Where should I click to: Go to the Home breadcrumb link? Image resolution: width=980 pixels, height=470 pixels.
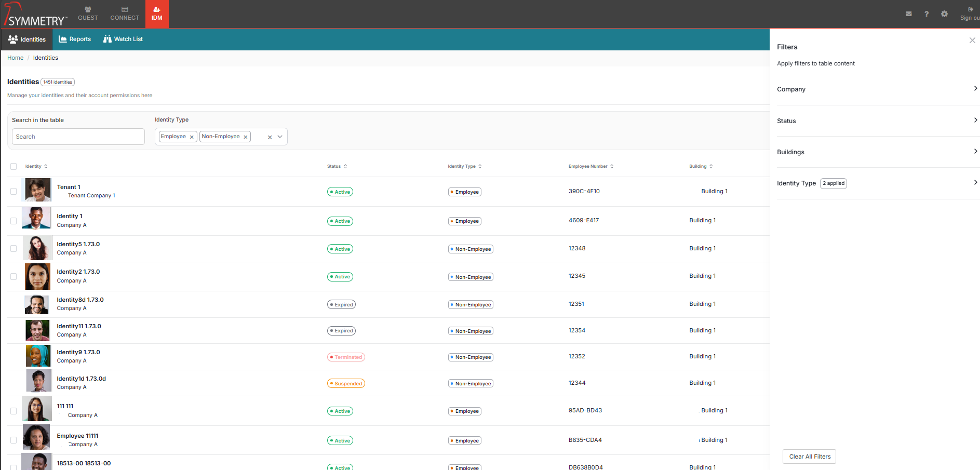coord(15,58)
